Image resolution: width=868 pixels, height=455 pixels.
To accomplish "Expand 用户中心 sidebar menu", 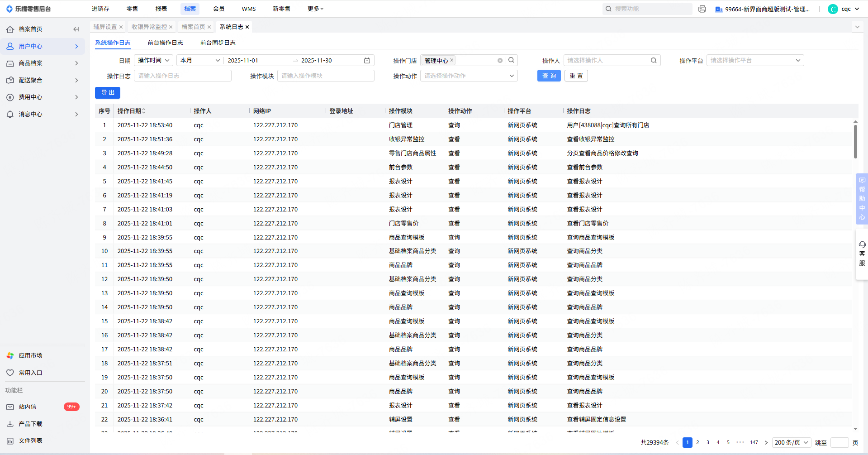I will tap(43, 46).
